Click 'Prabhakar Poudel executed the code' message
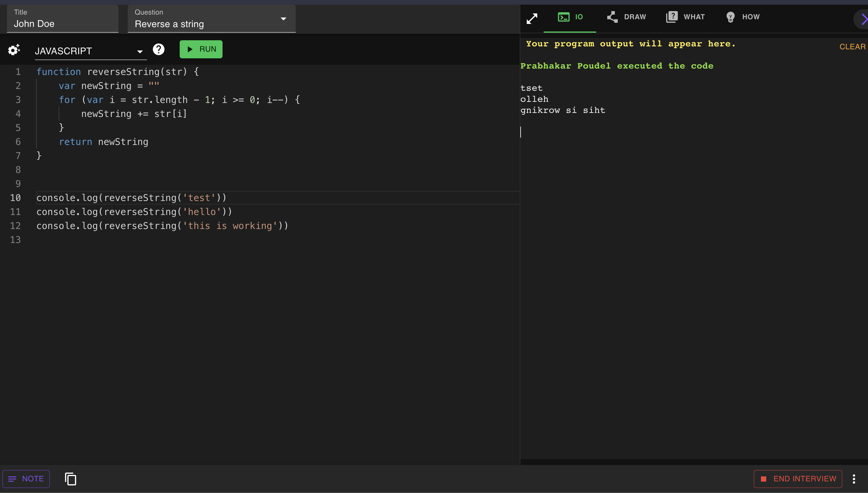 tap(617, 66)
